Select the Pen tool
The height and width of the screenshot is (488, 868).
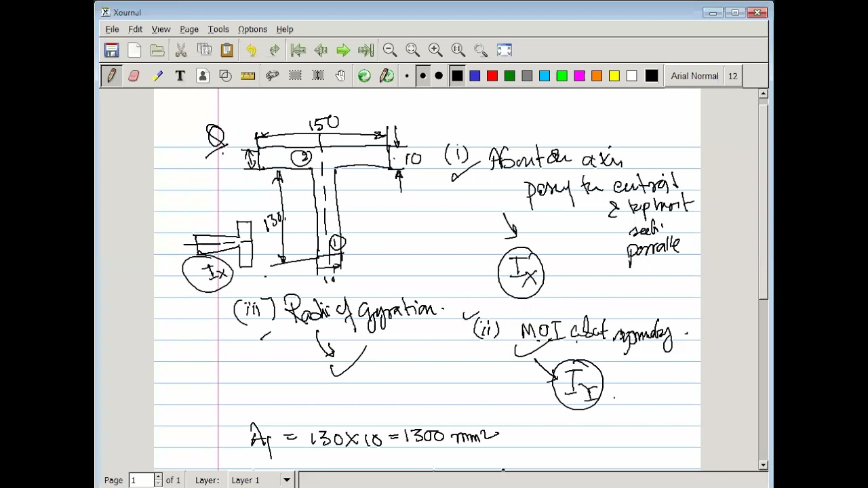[111, 76]
